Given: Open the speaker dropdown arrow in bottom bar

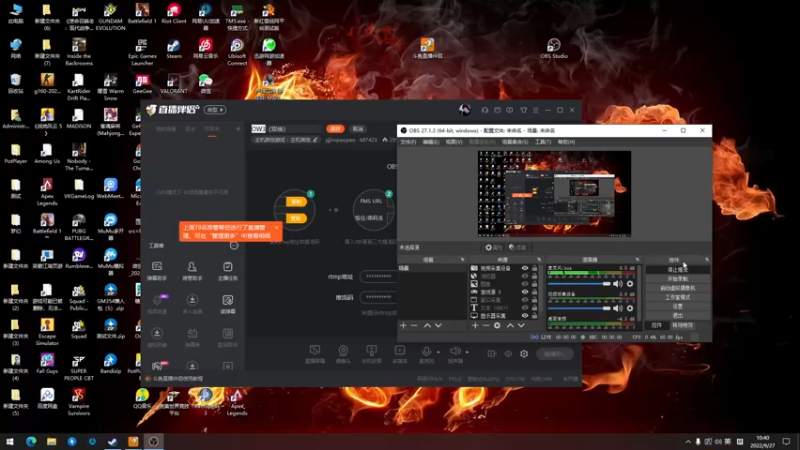Looking at the screenshot, I should coord(467,352).
